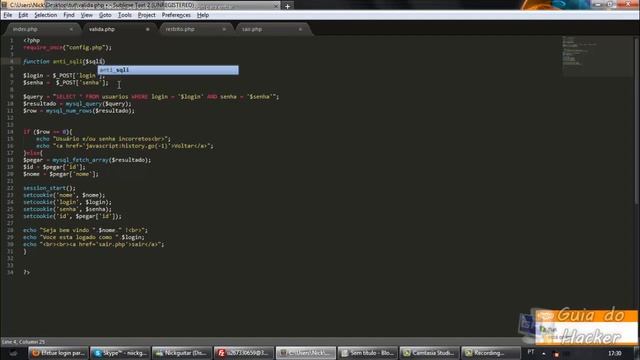The height and width of the screenshot is (360, 640).
Task: Click the $query SELECT statement line
Action: (x=151, y=97)
